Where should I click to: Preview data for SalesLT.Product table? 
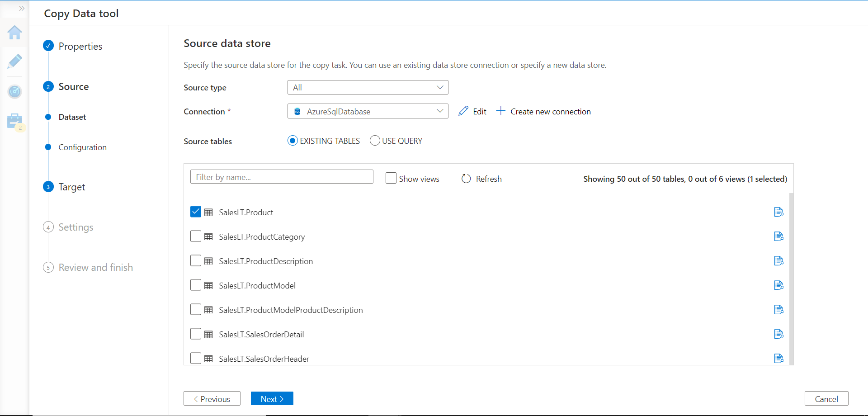point(778,212)
